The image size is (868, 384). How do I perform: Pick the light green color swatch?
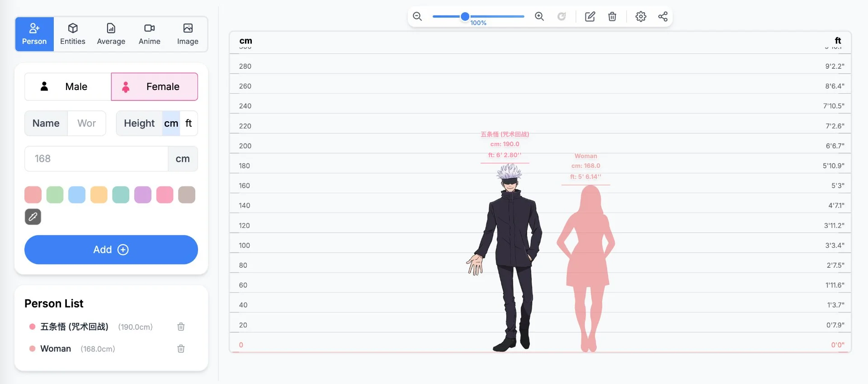click(x=55, y=195)
